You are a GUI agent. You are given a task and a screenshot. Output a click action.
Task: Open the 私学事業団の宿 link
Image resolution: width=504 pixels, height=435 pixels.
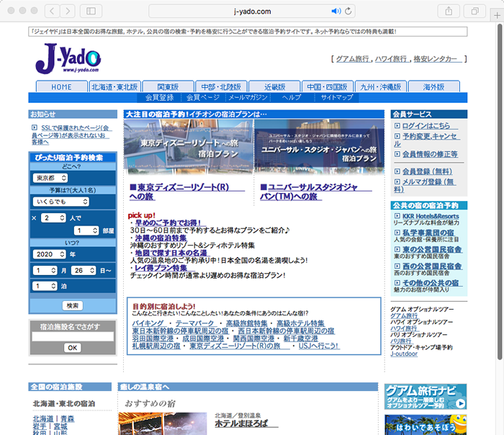(428, 233)
